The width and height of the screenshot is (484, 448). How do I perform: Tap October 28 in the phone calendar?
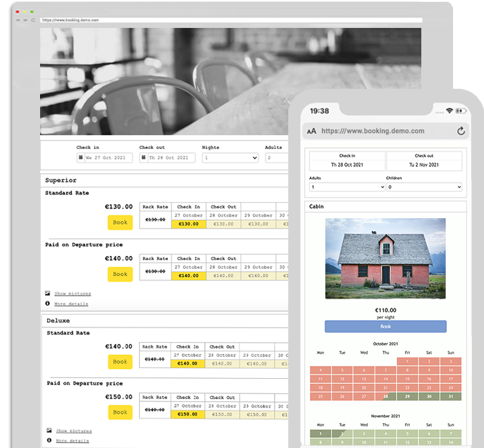click(x=385, y=396)
